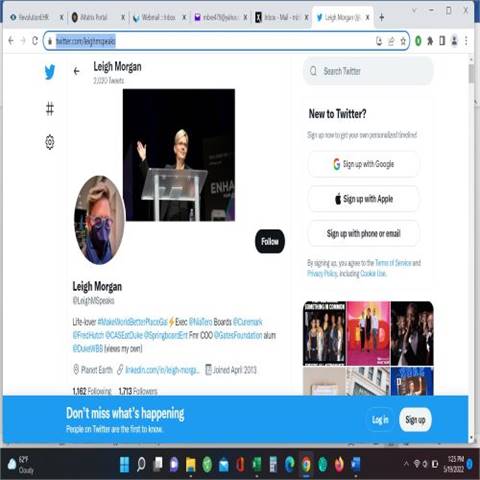Open File Explorer from the taskbar

click(191, 465)
